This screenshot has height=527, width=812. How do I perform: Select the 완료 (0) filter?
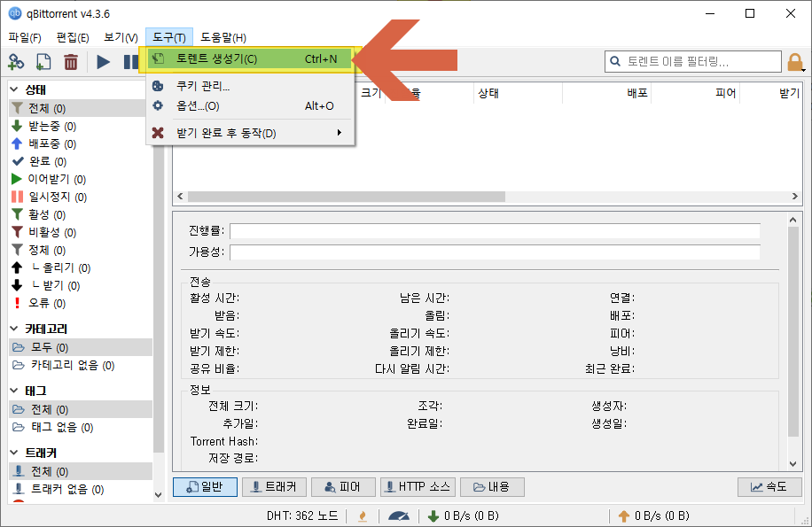click(x=81, y=161)
